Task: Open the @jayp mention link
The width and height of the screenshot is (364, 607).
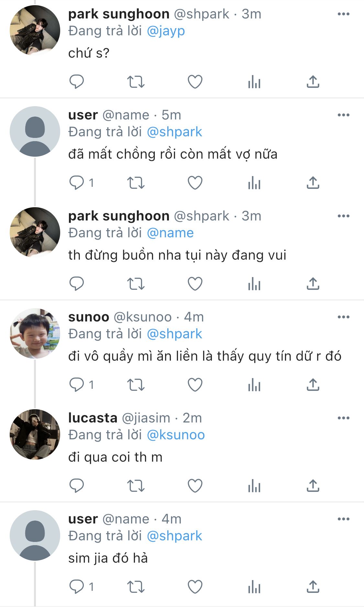Action: tap(166, 31)
